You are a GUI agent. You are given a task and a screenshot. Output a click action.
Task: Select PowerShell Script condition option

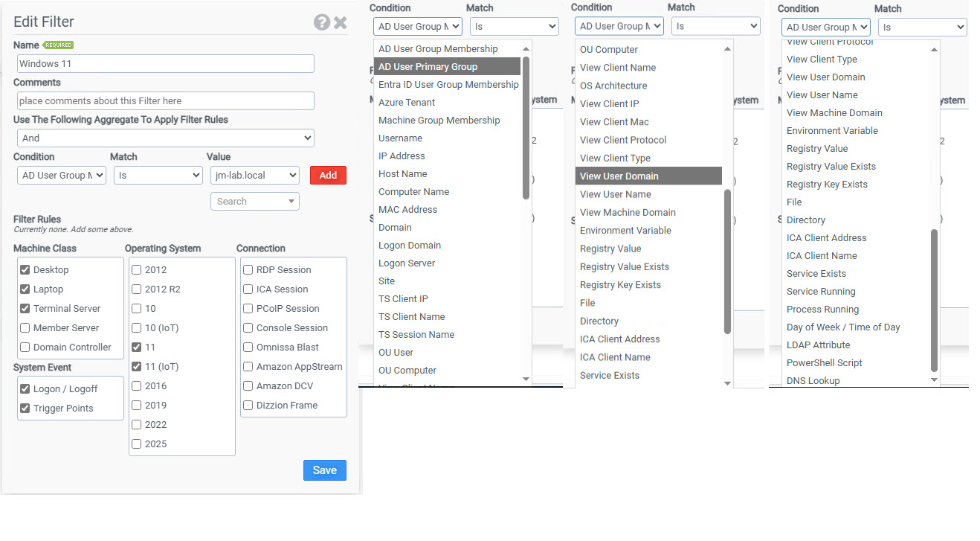pyautogui.click(x=824, y=363)
